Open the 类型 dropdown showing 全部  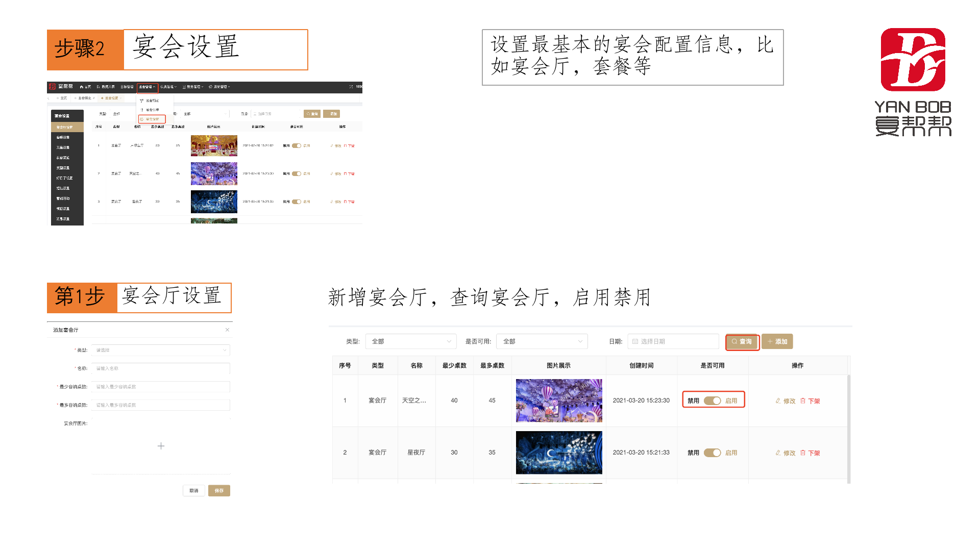[x=411, y=342]
